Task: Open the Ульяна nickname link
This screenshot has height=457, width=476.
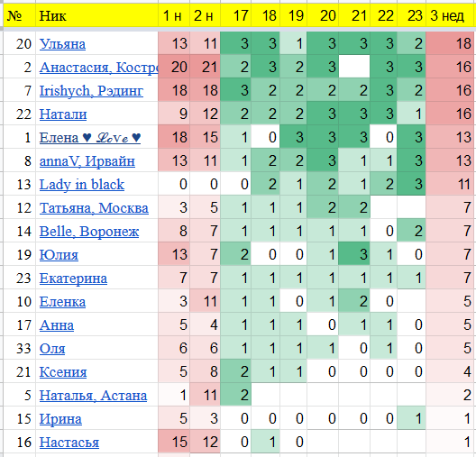Action: click(62, 44)
